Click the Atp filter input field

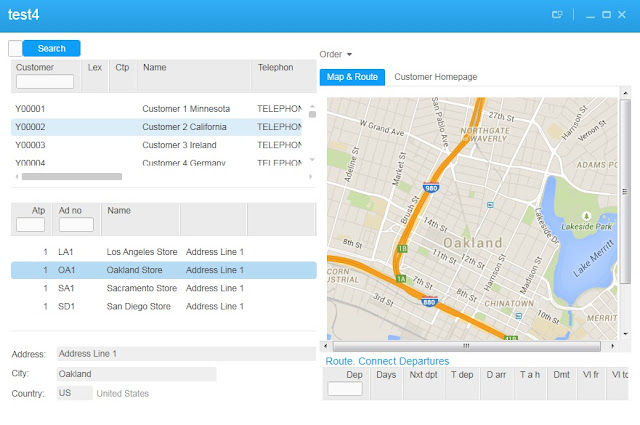click(31, 225)
